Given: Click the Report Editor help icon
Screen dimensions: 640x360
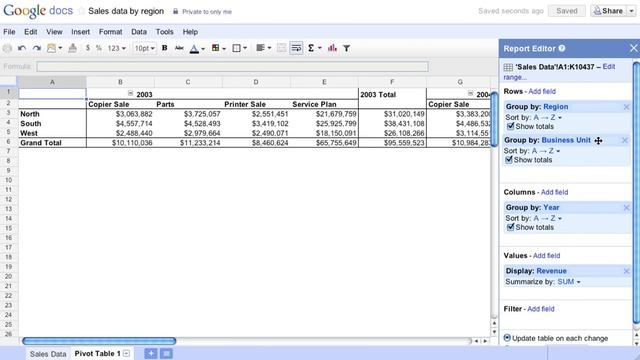Looking at the screenshot, I should coord(562,48).
